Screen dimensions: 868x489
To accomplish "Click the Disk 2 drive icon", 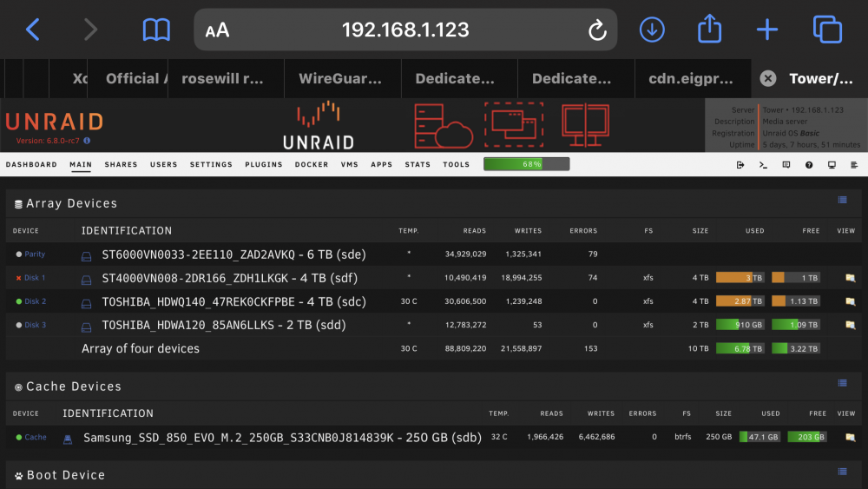I will [86, 303].
